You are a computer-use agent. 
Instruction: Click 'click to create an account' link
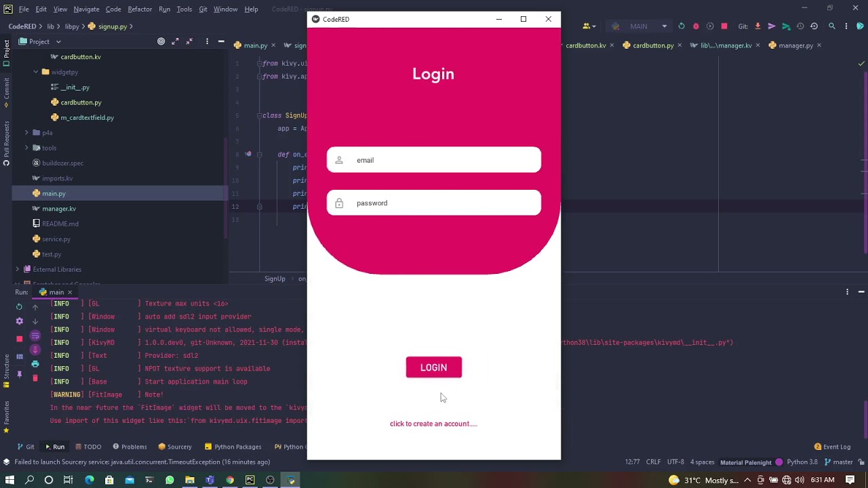(x=433, y=424)
